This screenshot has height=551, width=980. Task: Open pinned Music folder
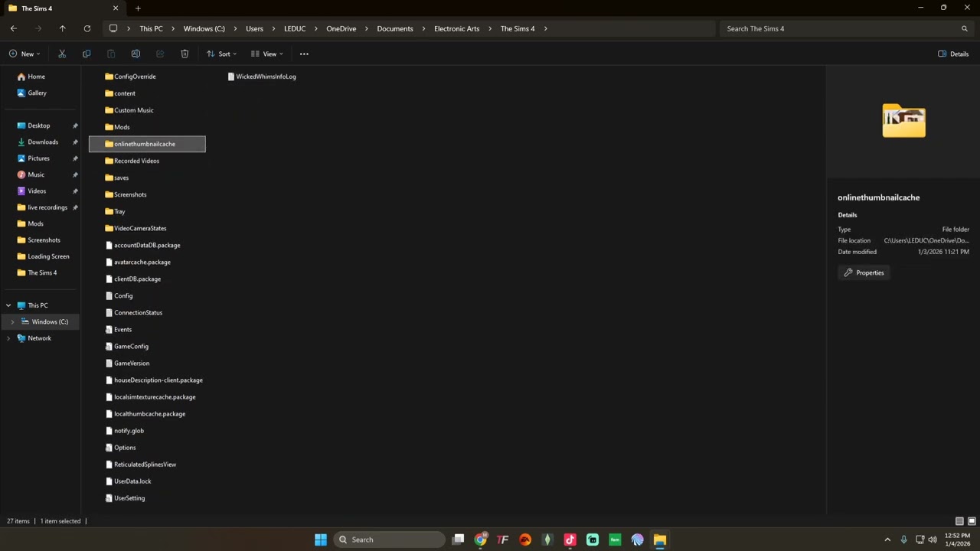click(36, 174)
